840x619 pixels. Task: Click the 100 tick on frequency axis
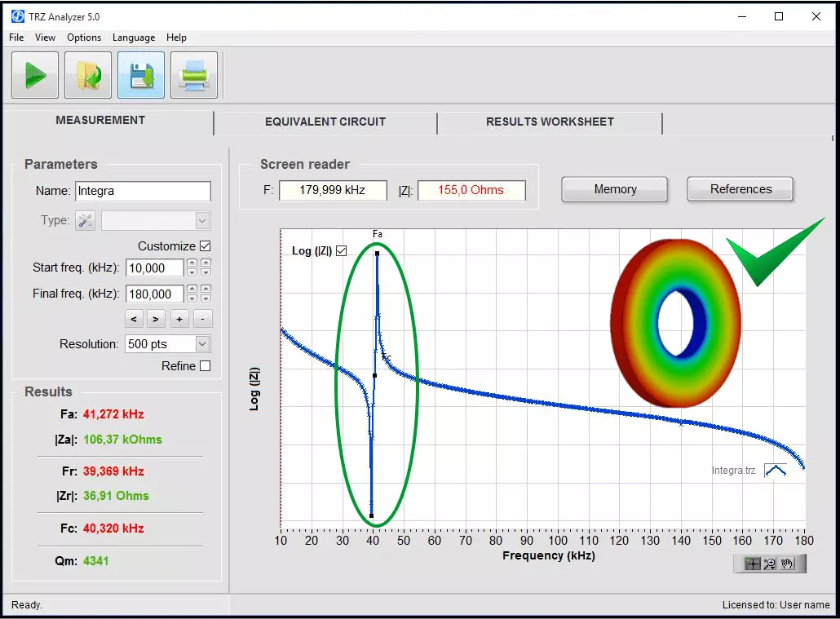(558, 541)
